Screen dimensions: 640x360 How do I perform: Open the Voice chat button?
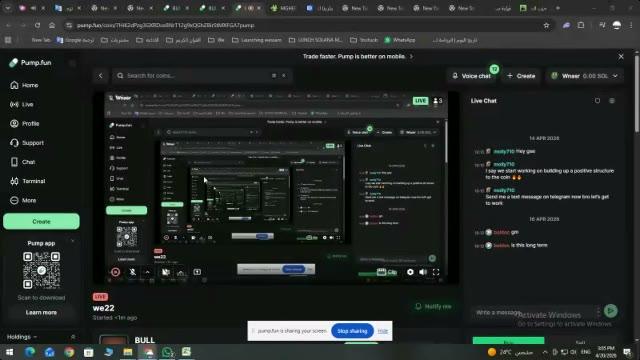click(x=471, y=76)
